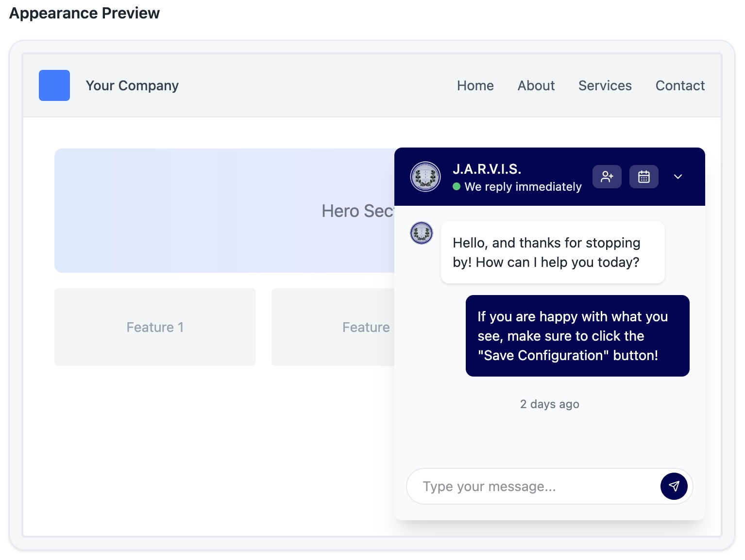Click the Hero Section banner
Screen dimensions: 745x560
point(224,211)
